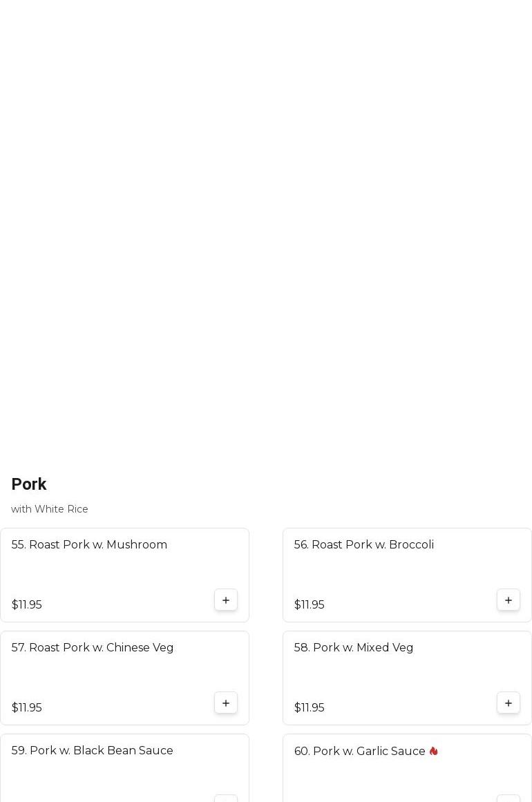
Task: Click the Pork section heading
Action: point(29,484)
